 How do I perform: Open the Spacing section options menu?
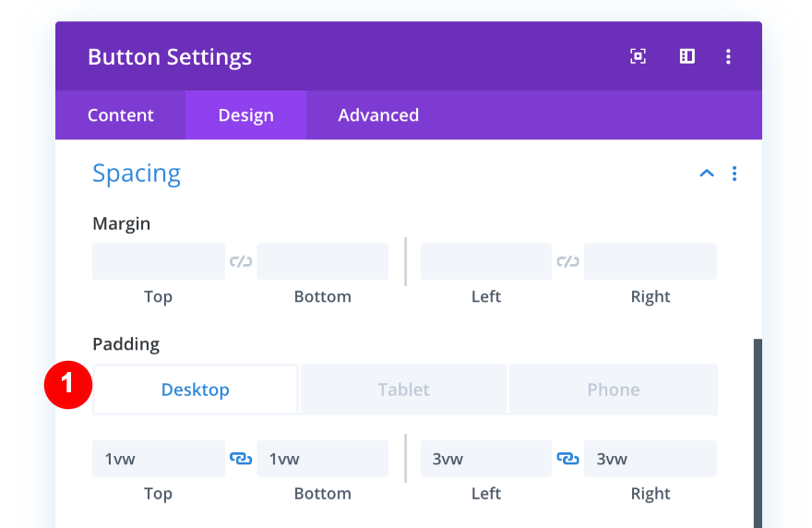(x=734, y=174)
